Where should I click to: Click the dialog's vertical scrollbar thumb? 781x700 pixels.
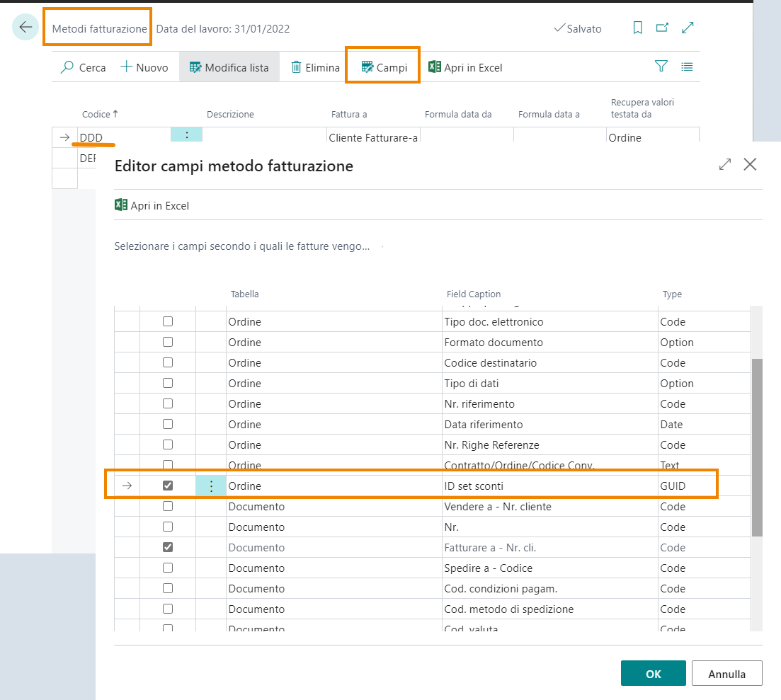point(756,446)
